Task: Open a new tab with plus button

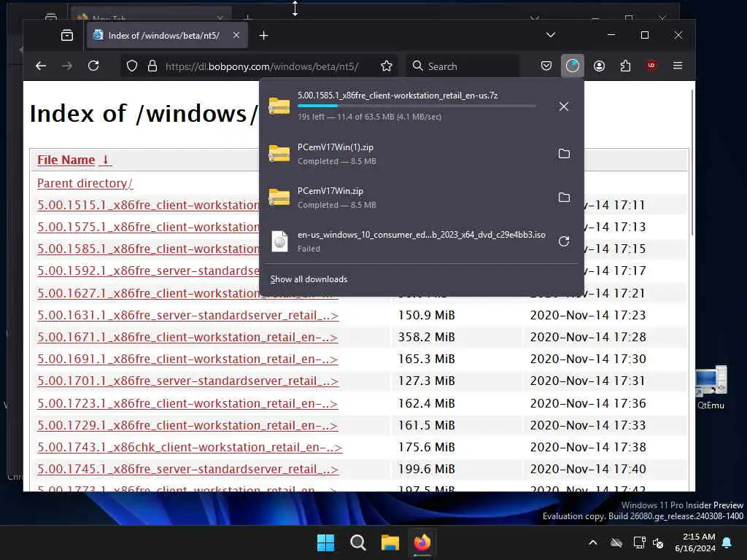Action: click(263, 35)
